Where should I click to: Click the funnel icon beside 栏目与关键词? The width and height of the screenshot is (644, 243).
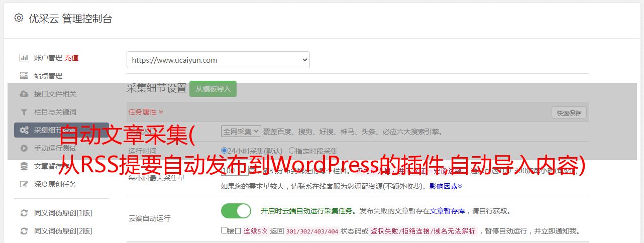coord(24,112)
